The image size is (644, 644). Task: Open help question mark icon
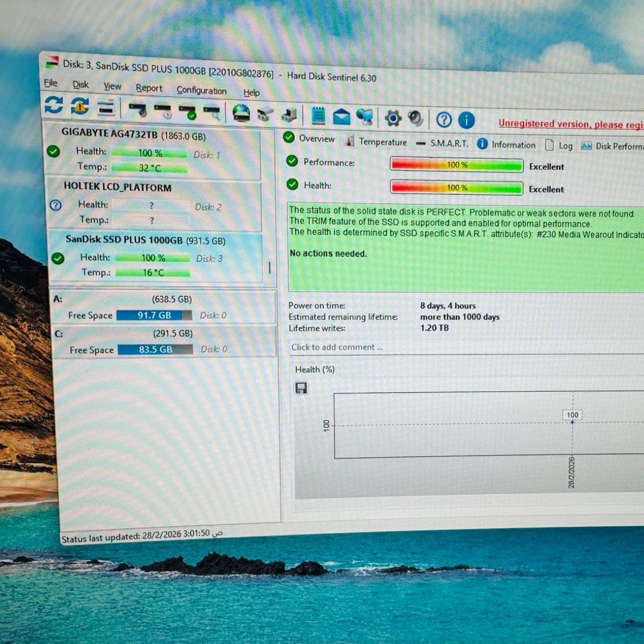(444, 120)
